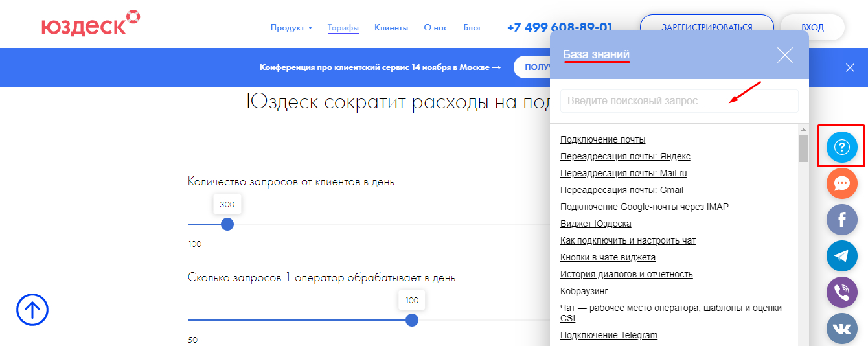Open the Блог menu item
Viewport: 868px width, 346px height.
coord(472,27)
